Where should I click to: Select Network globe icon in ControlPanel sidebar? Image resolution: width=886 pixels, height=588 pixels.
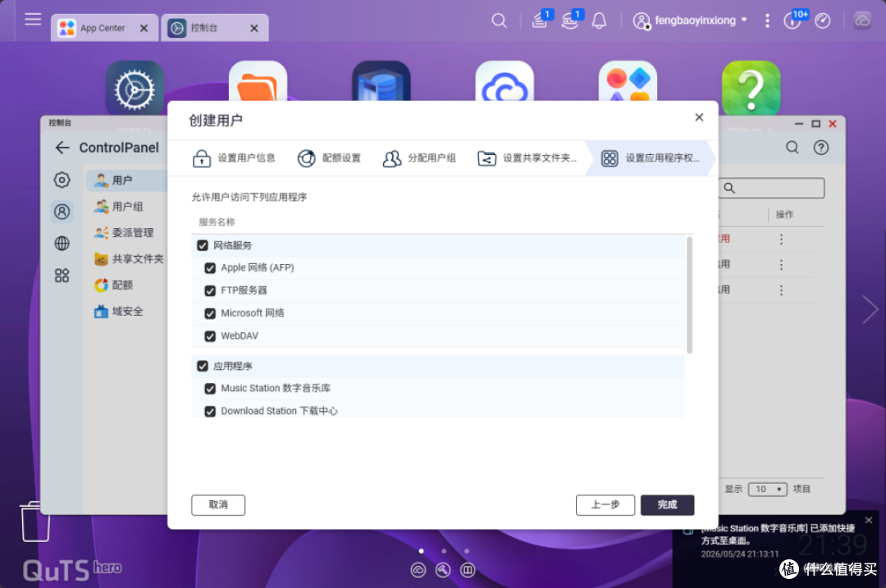(62, 243)
